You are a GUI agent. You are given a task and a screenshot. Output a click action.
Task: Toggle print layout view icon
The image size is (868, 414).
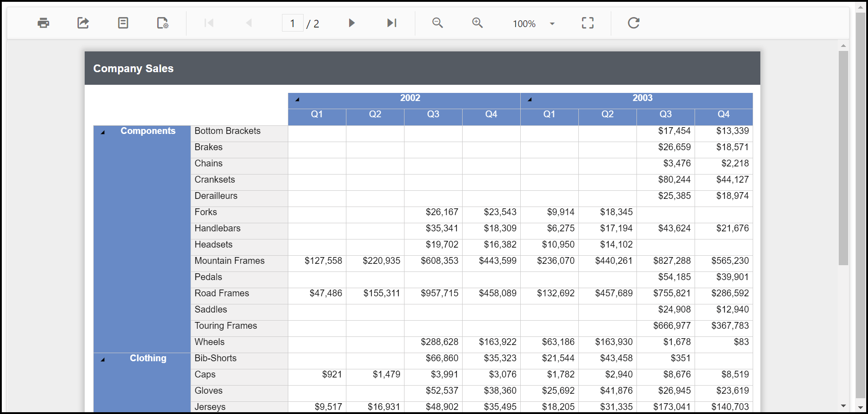coord(123,23)
